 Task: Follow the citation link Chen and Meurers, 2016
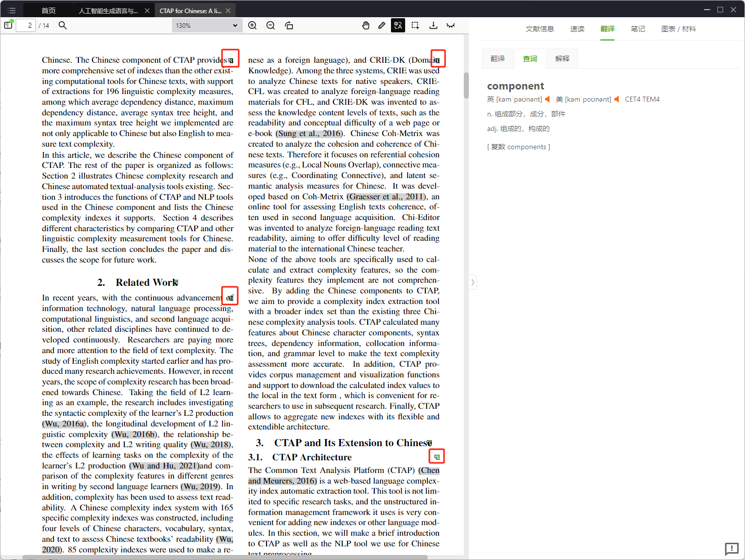point(344,476)
